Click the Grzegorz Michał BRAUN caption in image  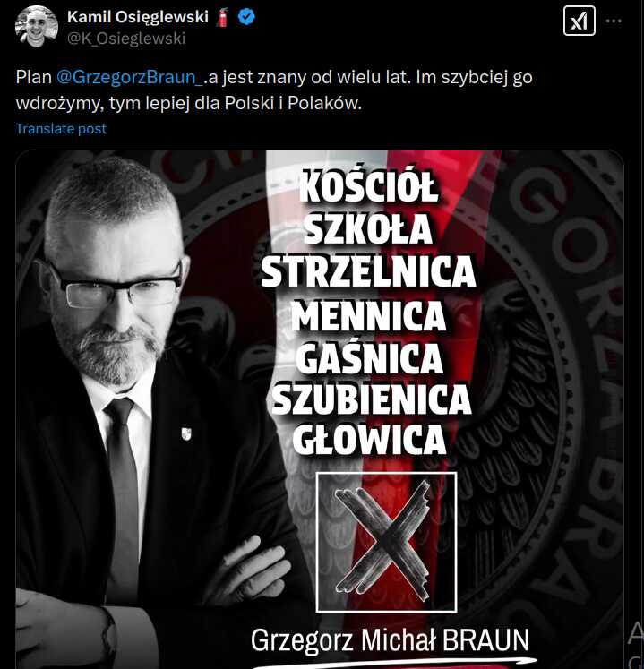(x=390, y=639)
